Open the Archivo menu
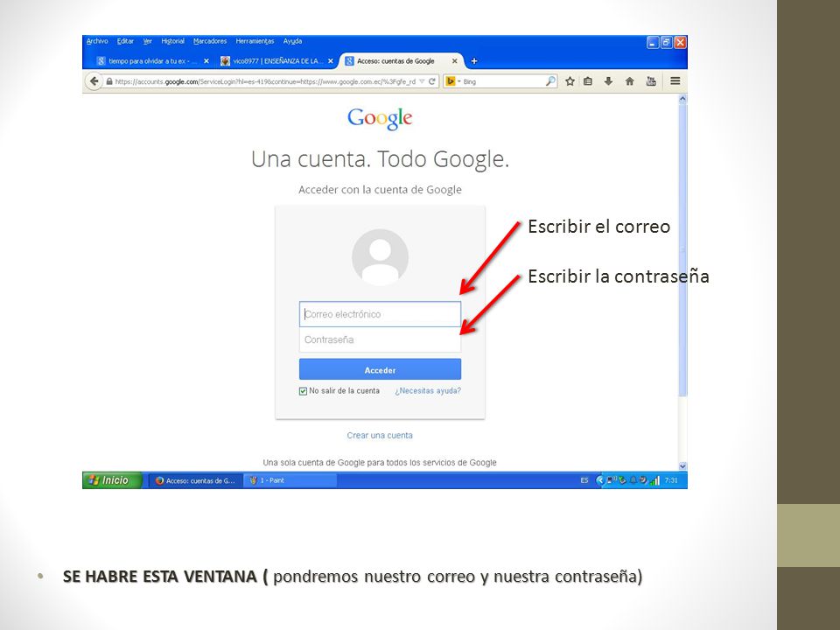The width and height of the screenshot is (840, 630). (x=97, y=41)
